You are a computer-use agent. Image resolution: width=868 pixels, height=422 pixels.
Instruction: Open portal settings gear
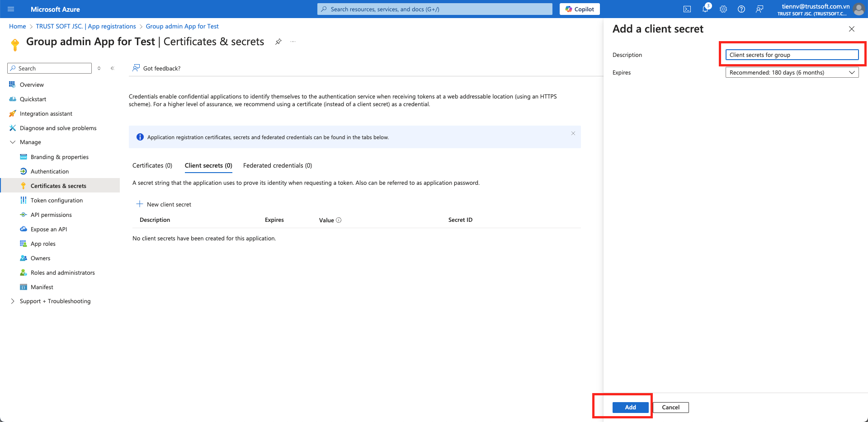click(723, 9)
